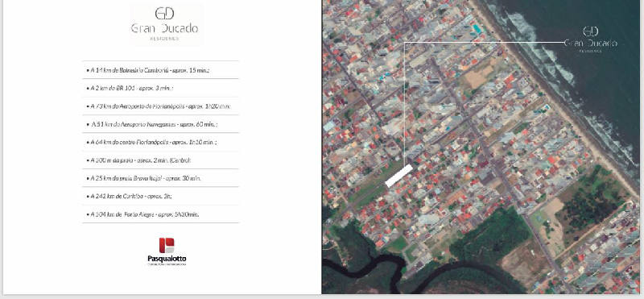Click the Gran Ducado logo over the ocean

click(590, 39)
